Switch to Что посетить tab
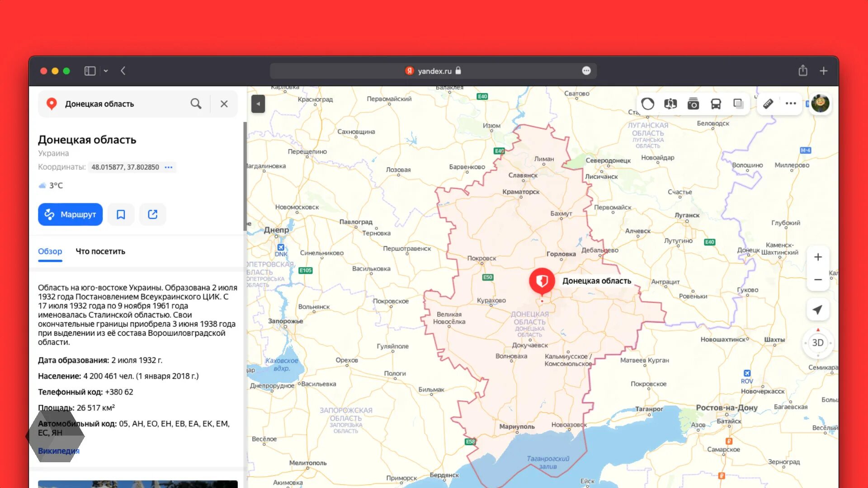This screenshot has width=868, height=488. (100, 251)
